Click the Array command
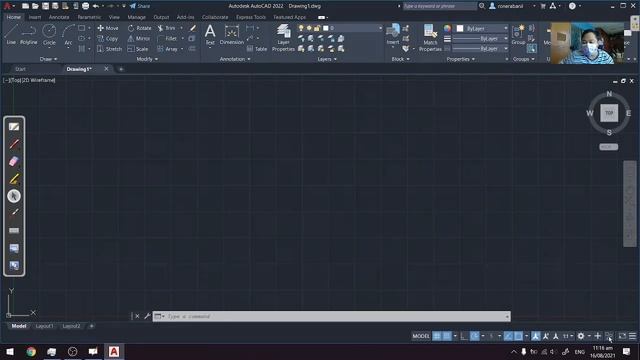640x360 pixels. click(x=168, y=49)
